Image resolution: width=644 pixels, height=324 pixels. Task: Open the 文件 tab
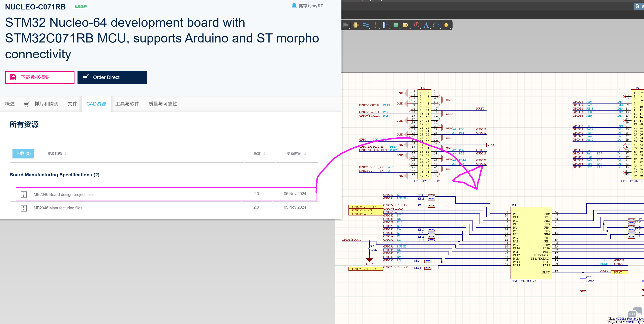(72, 104)
